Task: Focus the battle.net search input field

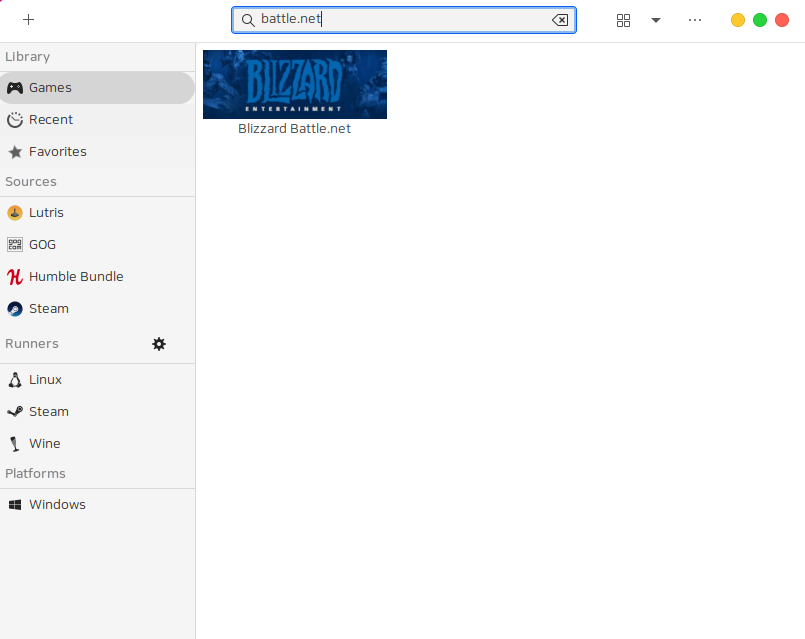Action: [x=400, y=20]
